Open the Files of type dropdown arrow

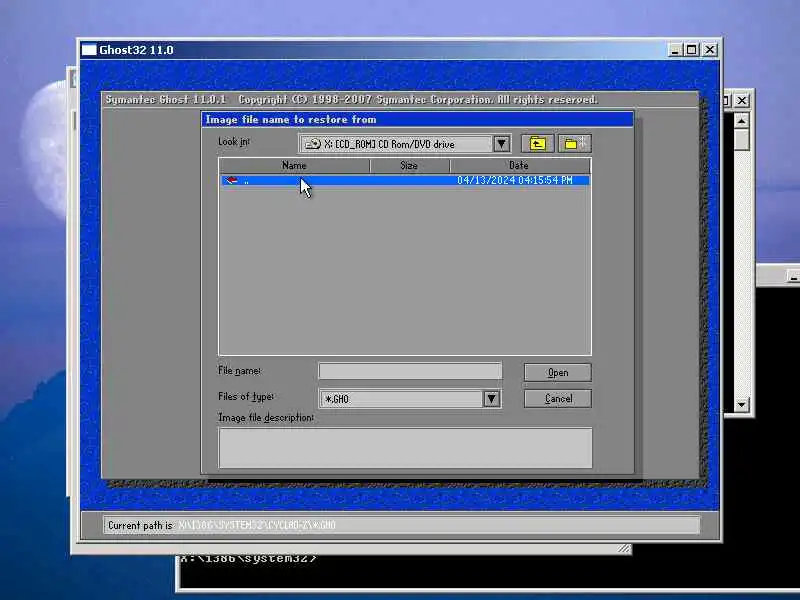coord(491,398)
